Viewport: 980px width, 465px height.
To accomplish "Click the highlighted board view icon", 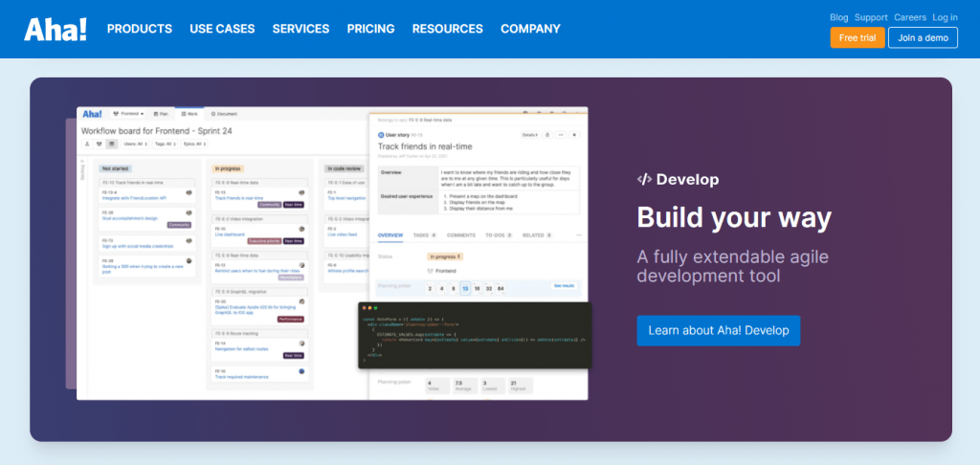I will (111, 144).
